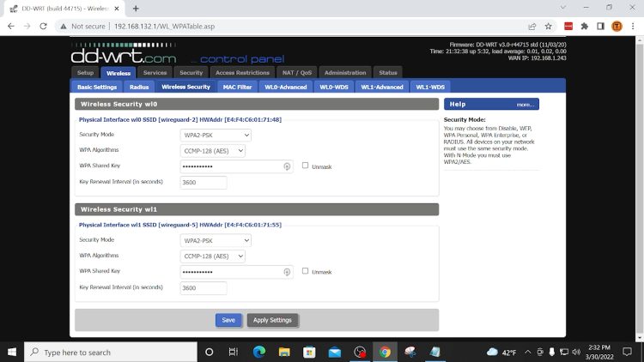The width and height of the screenshot is (644, 362).
Task: Click the wl1 Key Renewal Interval field
Action: pyautogui.click(x=204, y=287)
